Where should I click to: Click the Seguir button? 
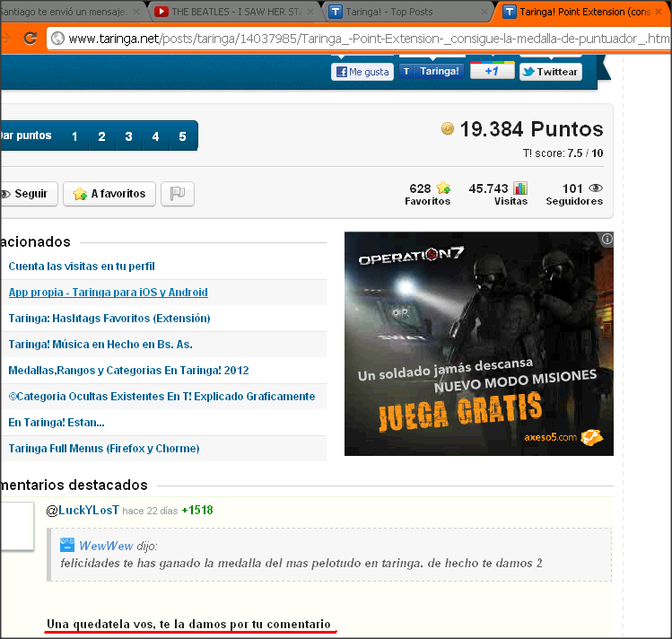29,194
